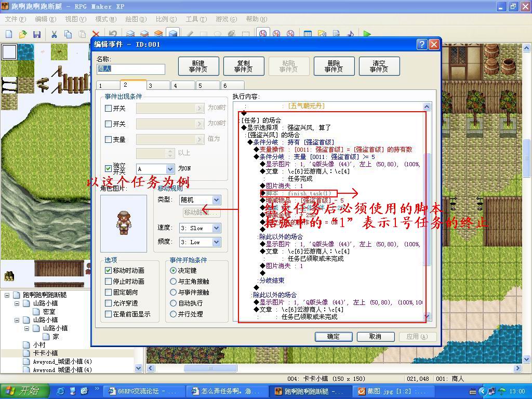Open the Sound Test music icon
This screenshot has width=532, height=399.
point(350,34)
